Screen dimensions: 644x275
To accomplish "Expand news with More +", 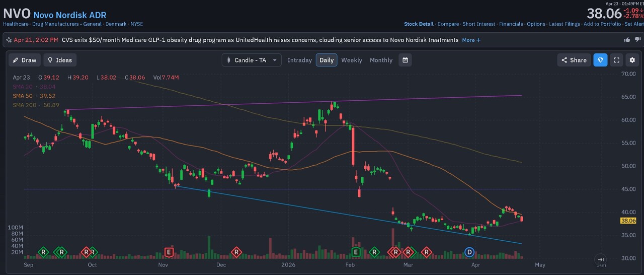I will tap(471, 40).
